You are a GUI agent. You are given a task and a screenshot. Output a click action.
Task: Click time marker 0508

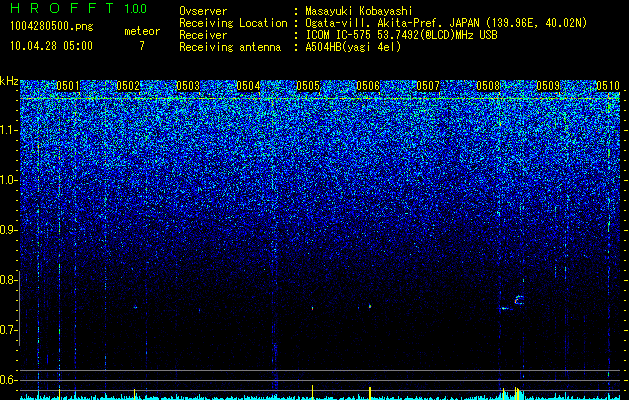tap(488, 86)
